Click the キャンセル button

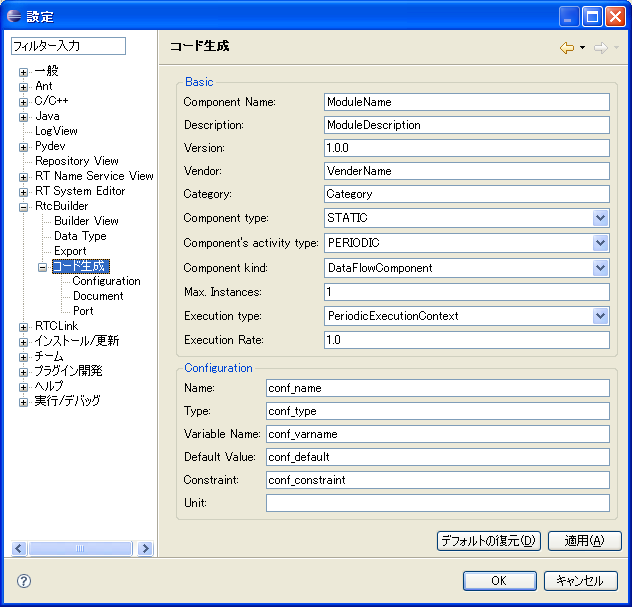tap(580, 581)
